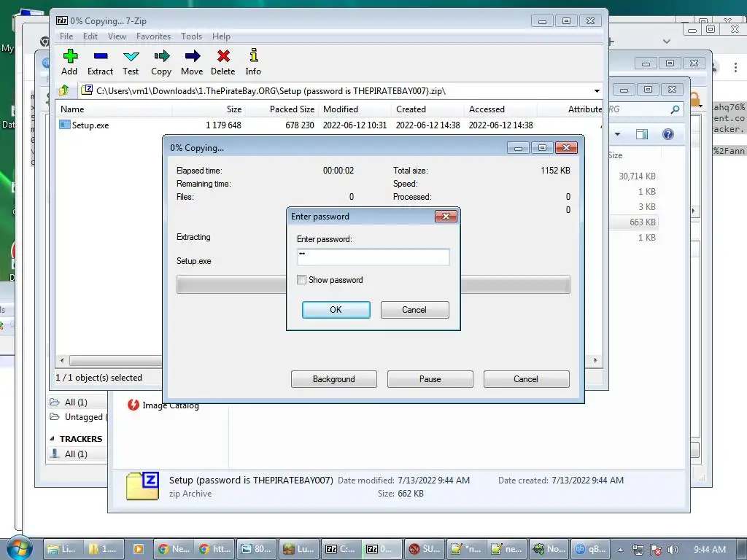747x560 pixels.
Task: Open the Edit menu
Action: click(x=90, y=36)
